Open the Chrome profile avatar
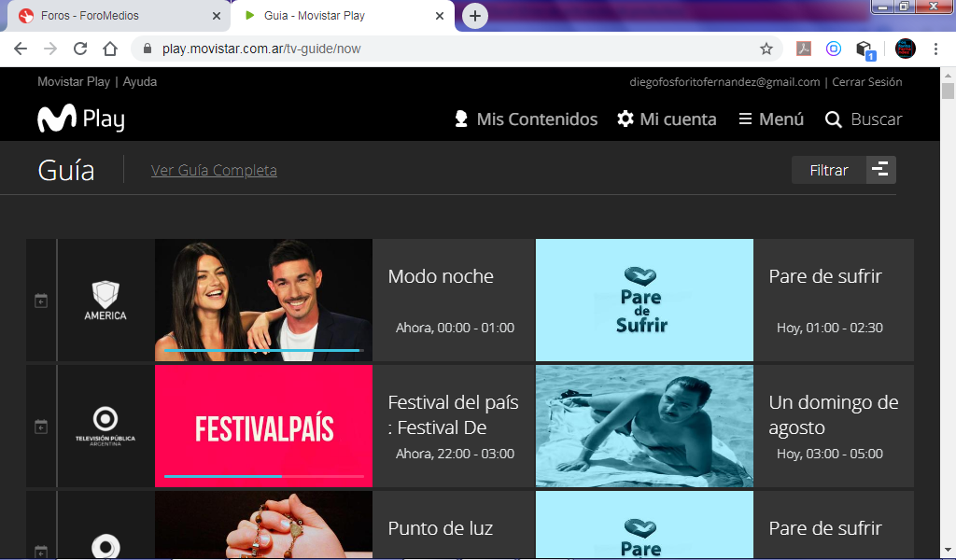 pos(905,49)
